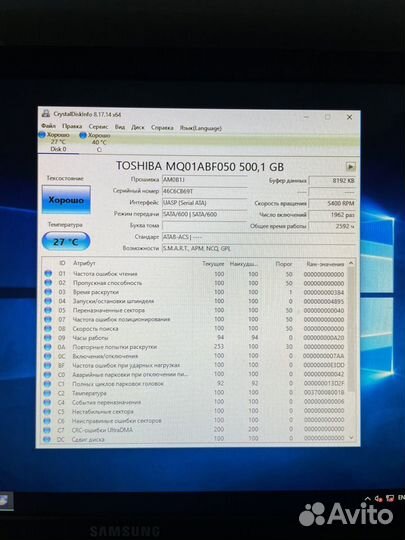Click status icon for C5 Нестабильные сектора

coord(47,412)
